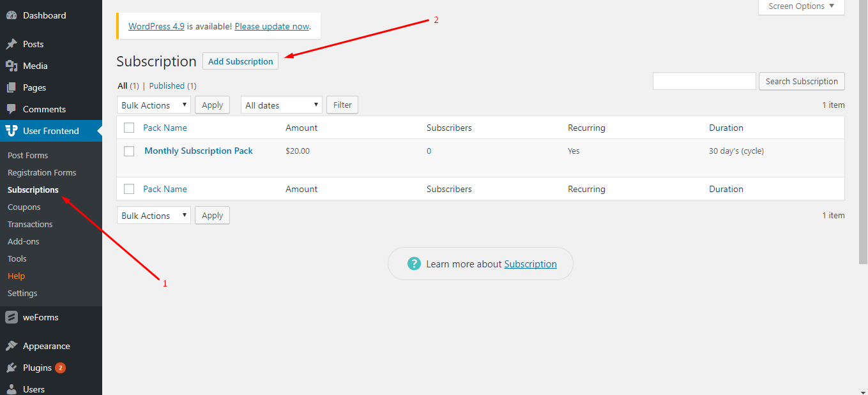The width and height of the screenshot is (868, 395).
Task: Click the User Frontend plugin icon
Action: [x=11, y=131]
